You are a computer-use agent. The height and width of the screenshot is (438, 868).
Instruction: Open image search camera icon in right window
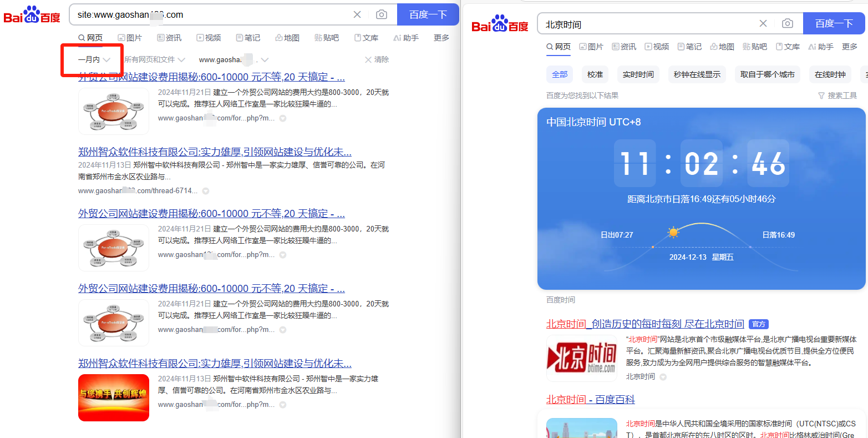788,23
